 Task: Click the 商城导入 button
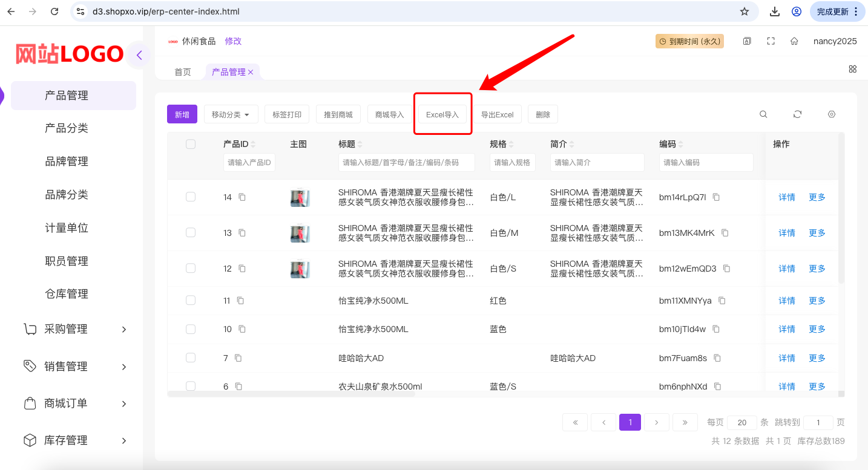(x=390, y=114)
